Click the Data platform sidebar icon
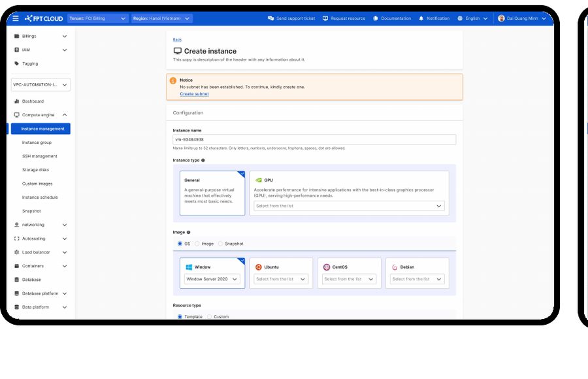Image resolution: width=588 pixels, height=379 pixels. 16,307
